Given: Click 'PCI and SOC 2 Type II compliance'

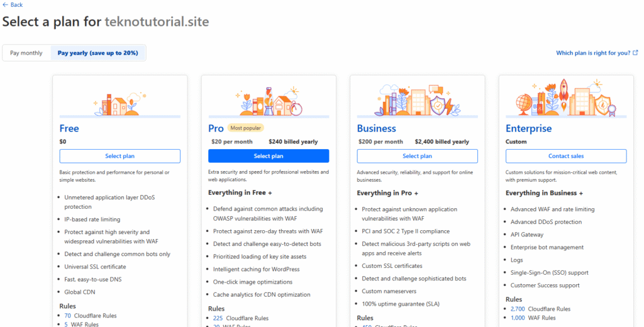Looking at the screenshot, I should (406, 231).
